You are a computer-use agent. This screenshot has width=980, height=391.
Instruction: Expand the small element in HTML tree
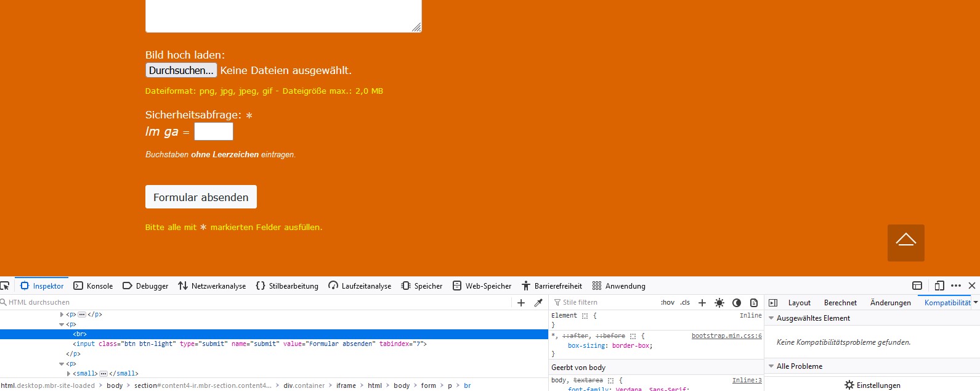pos(68,374)
